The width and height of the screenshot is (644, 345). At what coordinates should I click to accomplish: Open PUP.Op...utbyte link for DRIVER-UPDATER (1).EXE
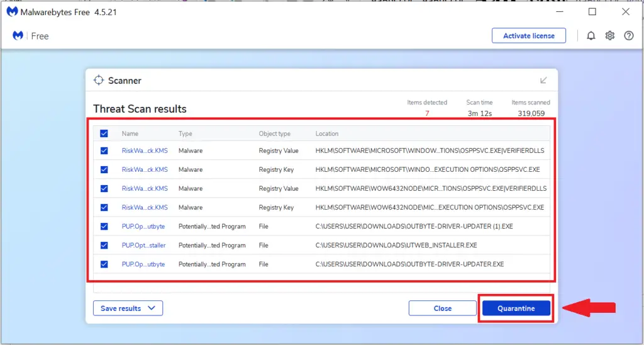point(143,227)
